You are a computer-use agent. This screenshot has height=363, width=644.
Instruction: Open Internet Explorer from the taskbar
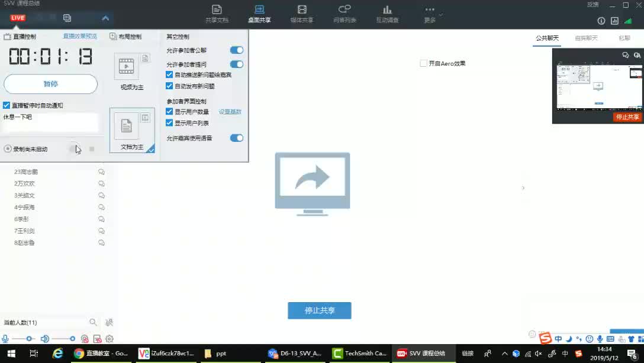coord(57,354)
